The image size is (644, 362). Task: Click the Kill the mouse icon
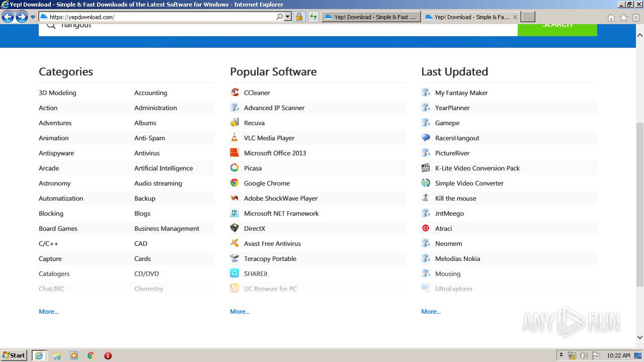coord(426,198)
